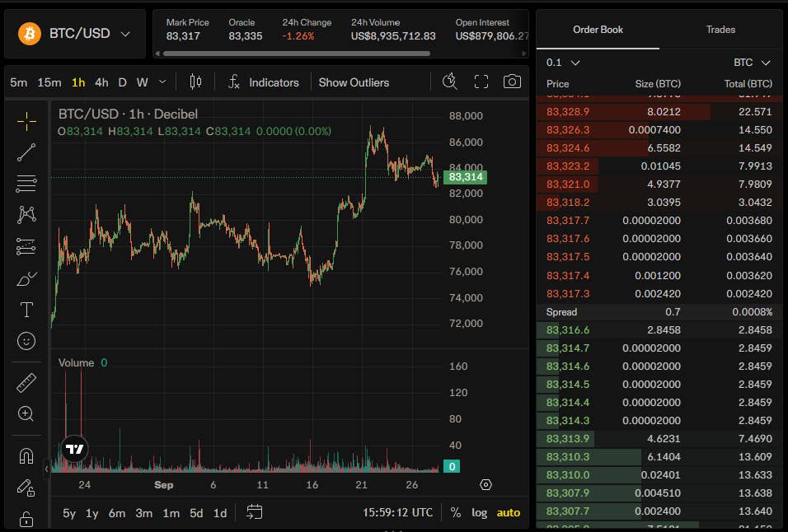Open the emoji sticker tool
Screen dimensions: 788x532
[x=26, y=341]
